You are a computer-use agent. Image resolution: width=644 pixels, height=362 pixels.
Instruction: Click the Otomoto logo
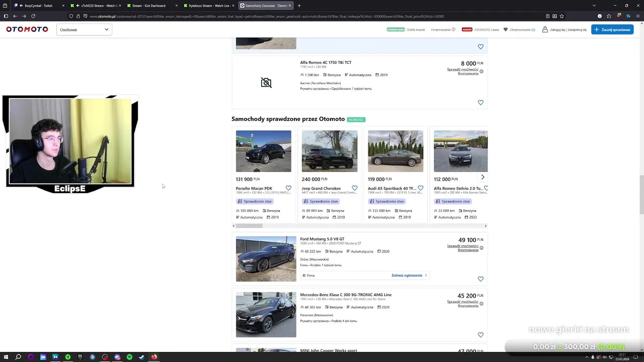27,30
